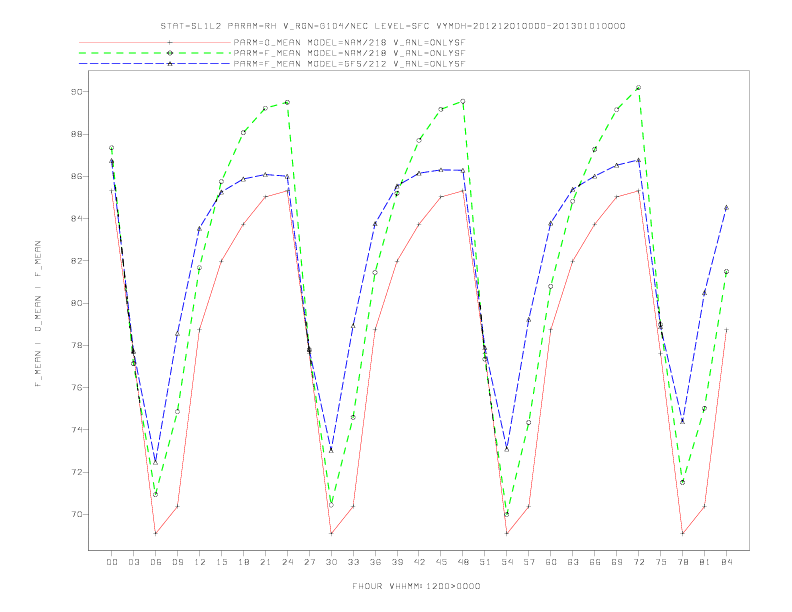Select the blue F_MEAN GFS/212 legend label

point(349,64)
